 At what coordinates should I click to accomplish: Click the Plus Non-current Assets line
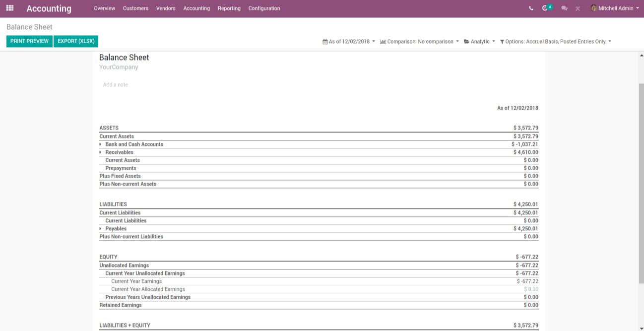pos(319,184)
